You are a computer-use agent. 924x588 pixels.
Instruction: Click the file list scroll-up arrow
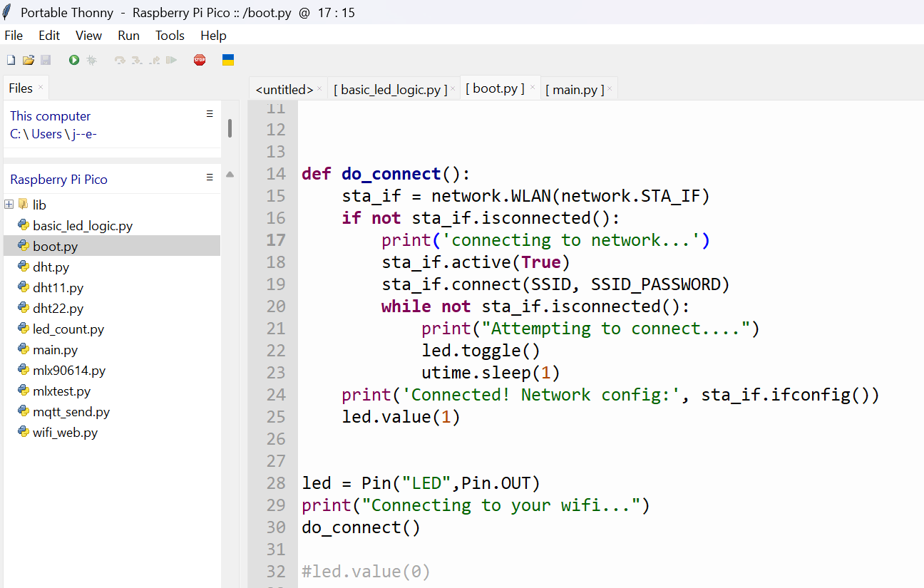[x=230, y=175]
